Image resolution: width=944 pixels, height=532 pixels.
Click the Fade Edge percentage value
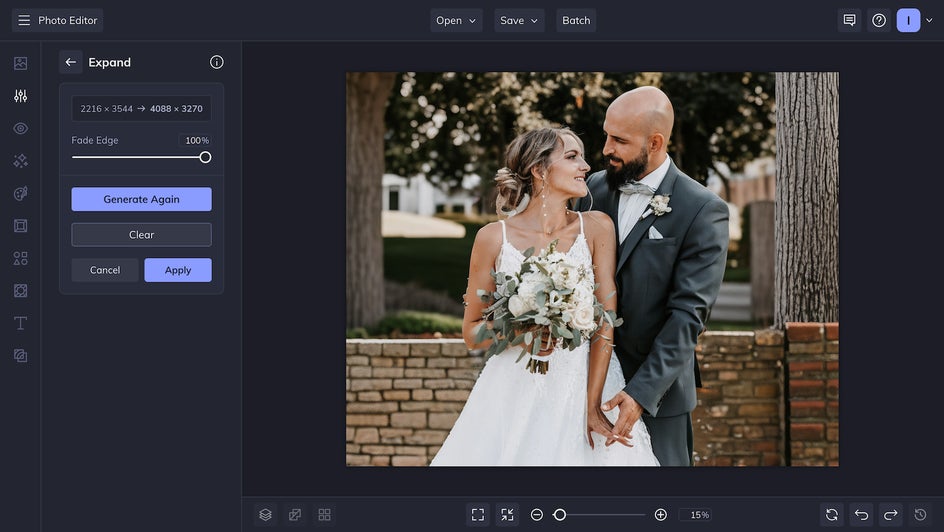197,140
